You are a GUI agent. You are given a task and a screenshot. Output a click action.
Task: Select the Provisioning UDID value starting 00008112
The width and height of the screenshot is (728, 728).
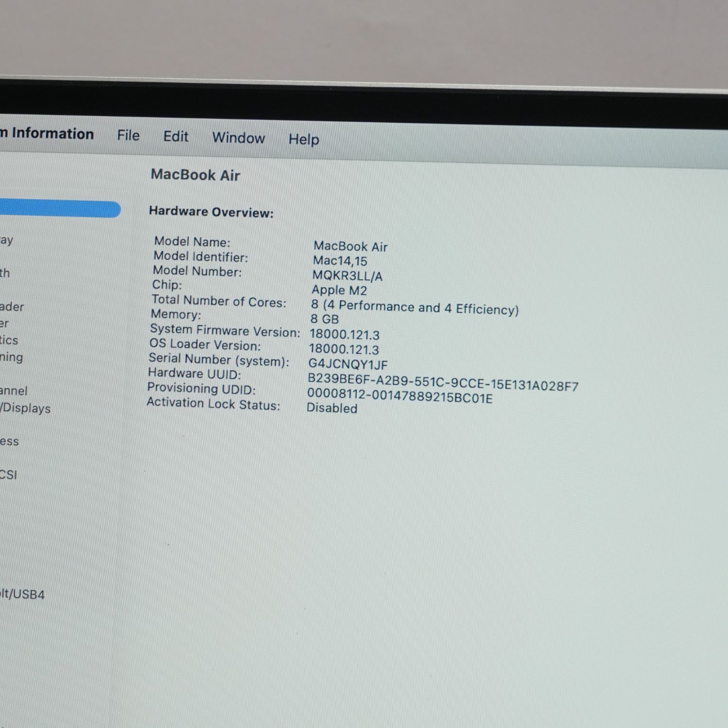[x=400, y=396]
